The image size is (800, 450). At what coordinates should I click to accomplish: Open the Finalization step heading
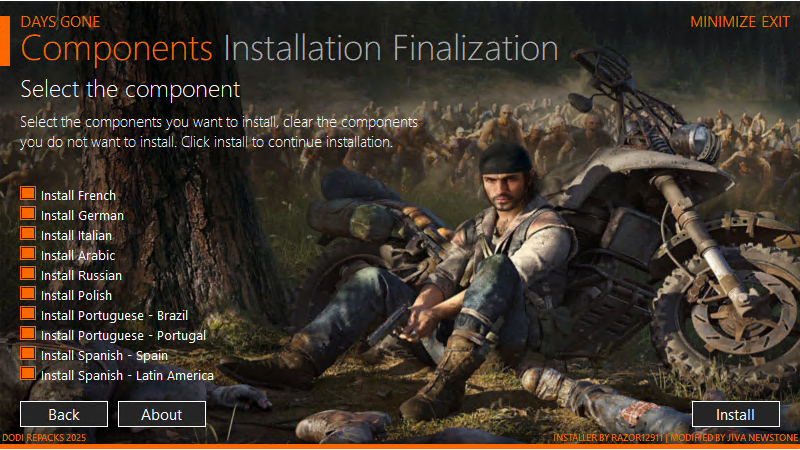(476, 48)
